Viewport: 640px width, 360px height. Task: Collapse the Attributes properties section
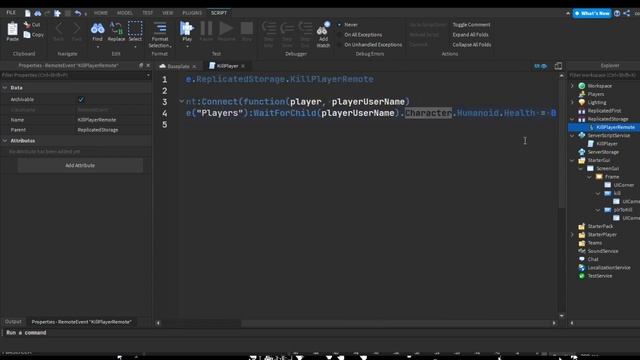click(x=5, y=140)
